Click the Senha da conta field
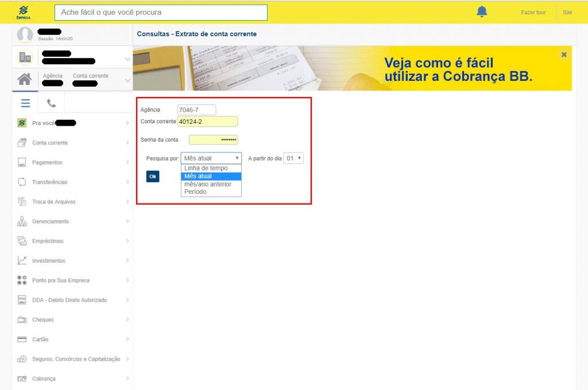This screenshot has height=390, width=588. 213,139
